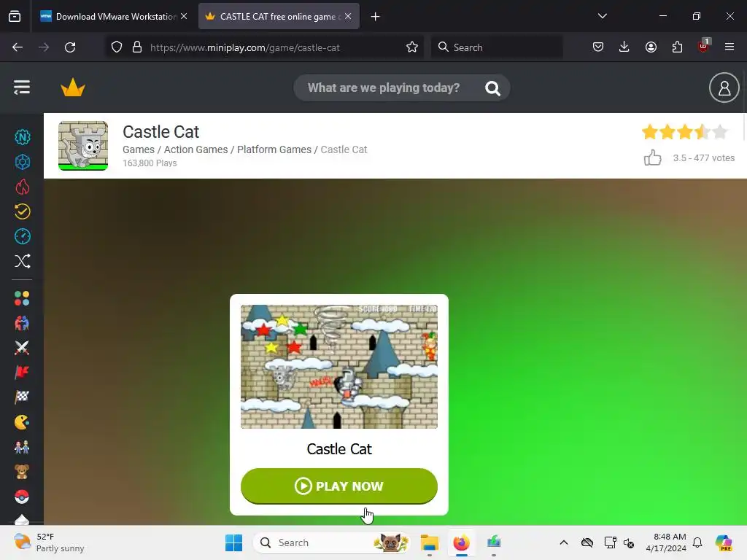Click the Castle Cat icon in page header

tap(83, 146)
